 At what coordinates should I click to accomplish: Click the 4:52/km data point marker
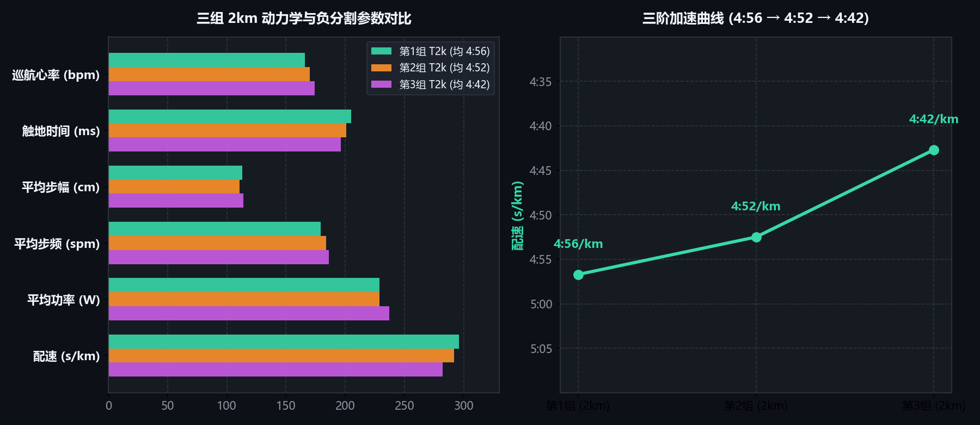(756, 237)
